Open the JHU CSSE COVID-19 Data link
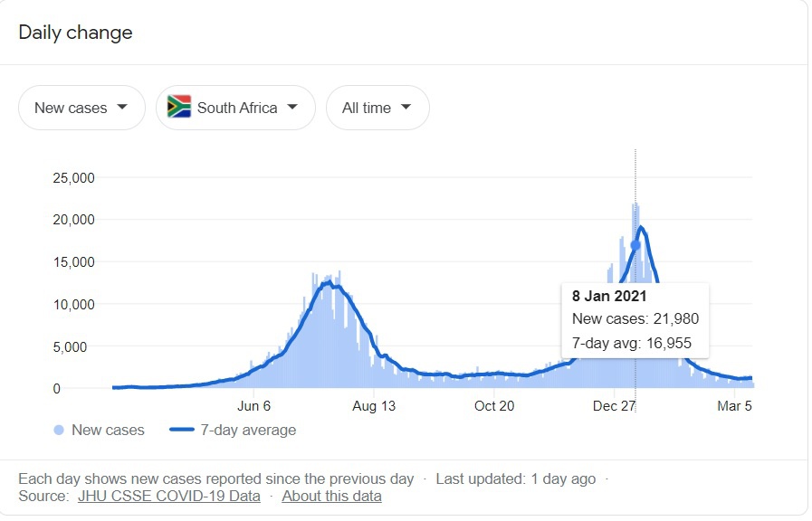 coord(169,496)
